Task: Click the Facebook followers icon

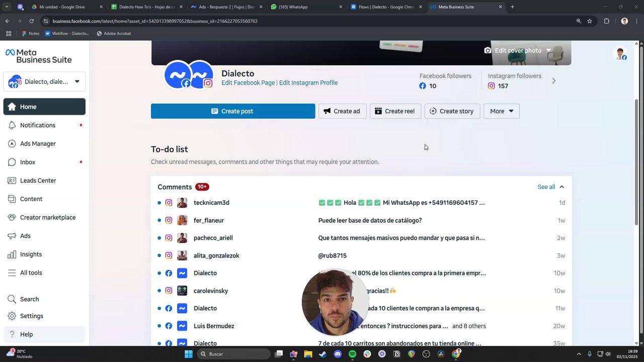Action: click(x=423, y=86)
